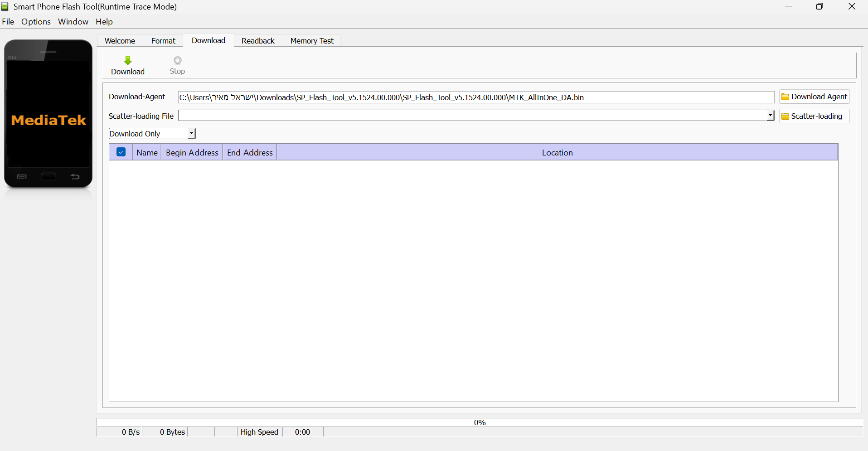Switch to the Format tab
Image resolution: width=868 pixels, height=451 pixels.
(163, 41)
